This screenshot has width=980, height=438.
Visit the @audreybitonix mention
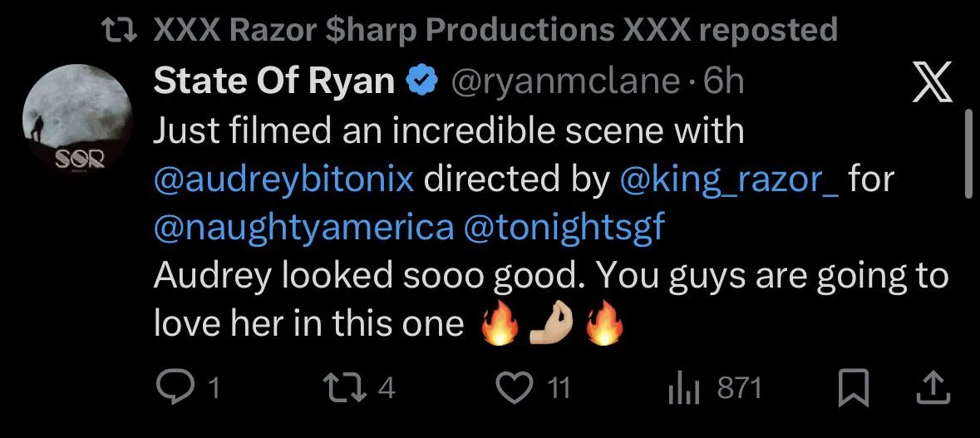pyautogui.click(x=284, y=180)
